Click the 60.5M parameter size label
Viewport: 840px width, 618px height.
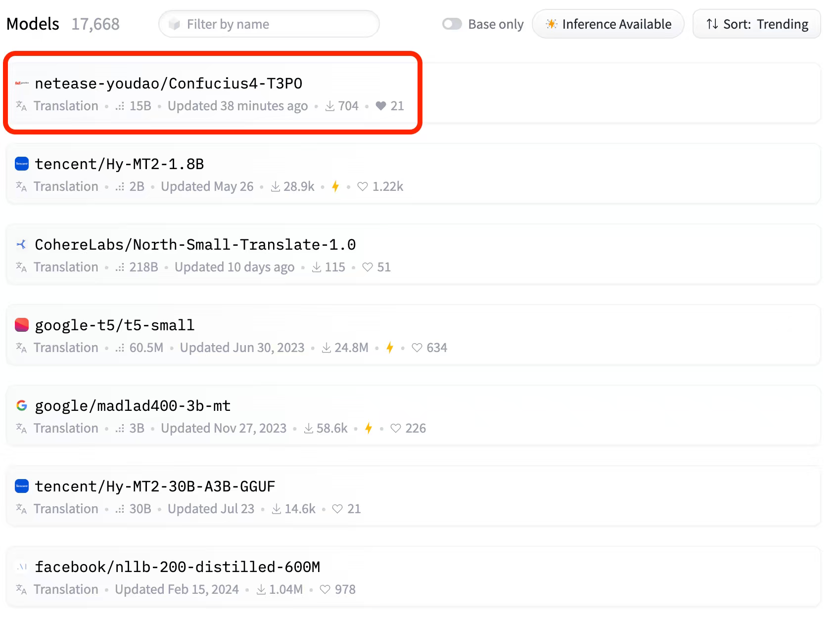[x=146, y=348]
